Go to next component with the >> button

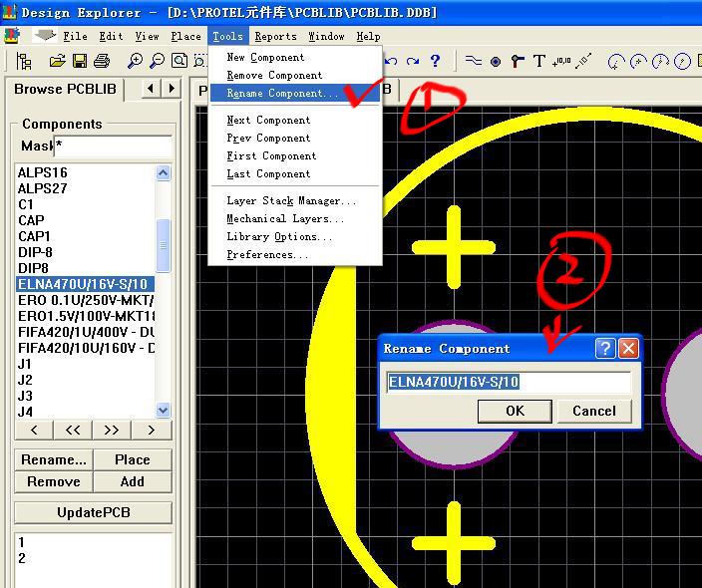[112, 431]
